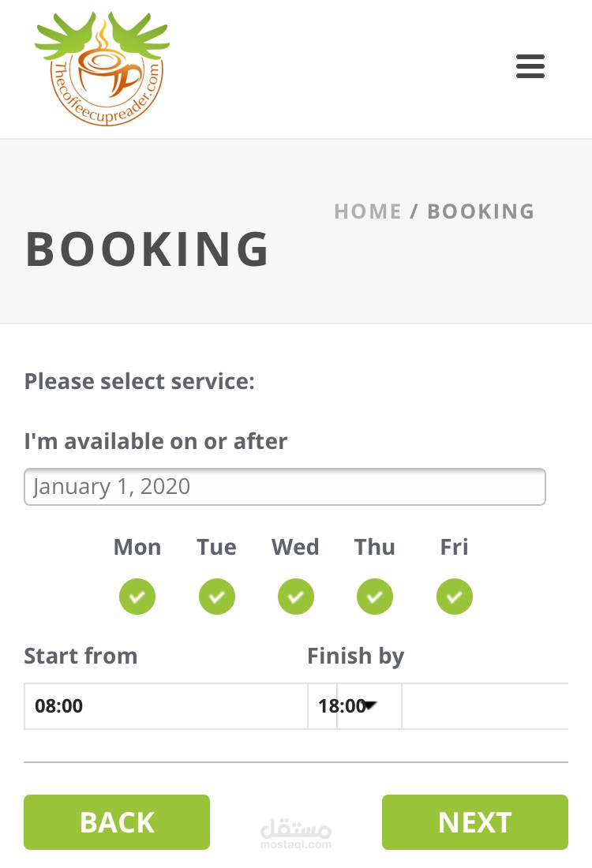
Task: Open the hamburger navigation menu
Action: [530, 66]
